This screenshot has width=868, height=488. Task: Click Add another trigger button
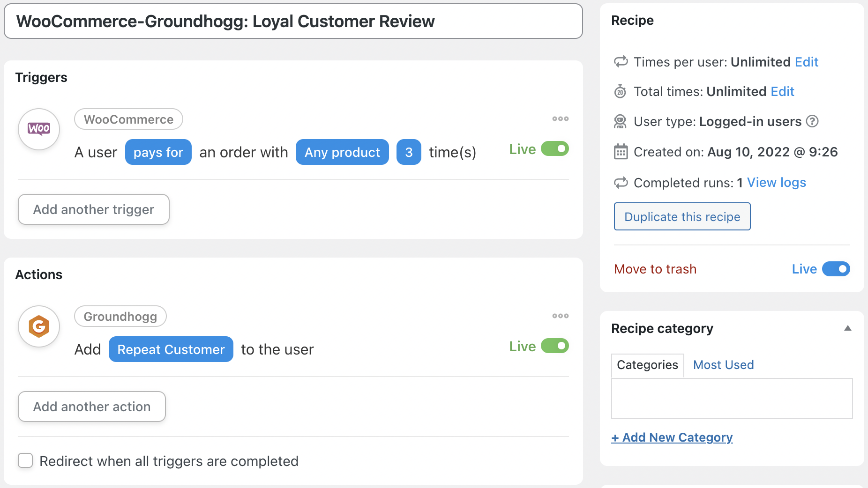[x=94, y=209]
